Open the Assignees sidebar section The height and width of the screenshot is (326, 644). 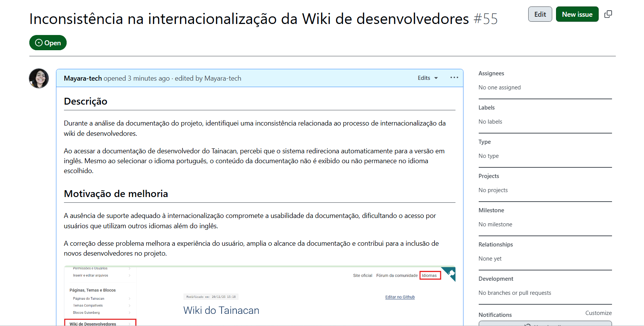tap(491, 73)
